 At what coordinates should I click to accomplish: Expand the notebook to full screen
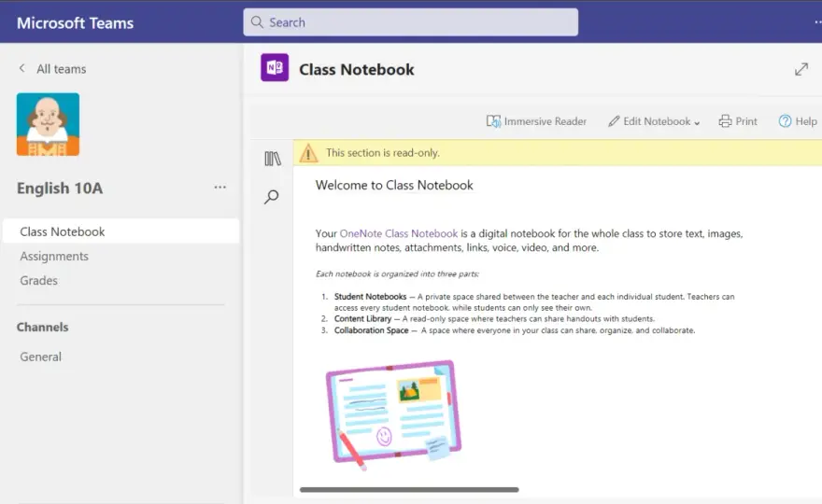tap(801, 69)
